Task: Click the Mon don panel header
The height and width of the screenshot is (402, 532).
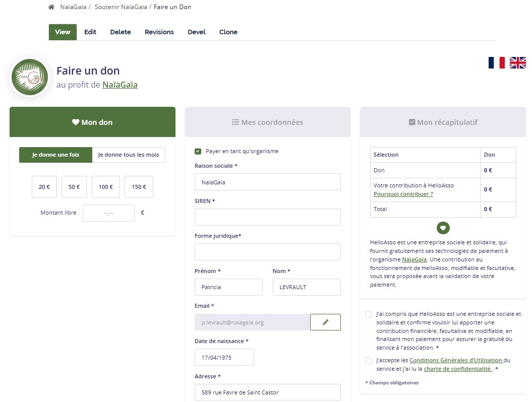Action: tap(93, 122)
